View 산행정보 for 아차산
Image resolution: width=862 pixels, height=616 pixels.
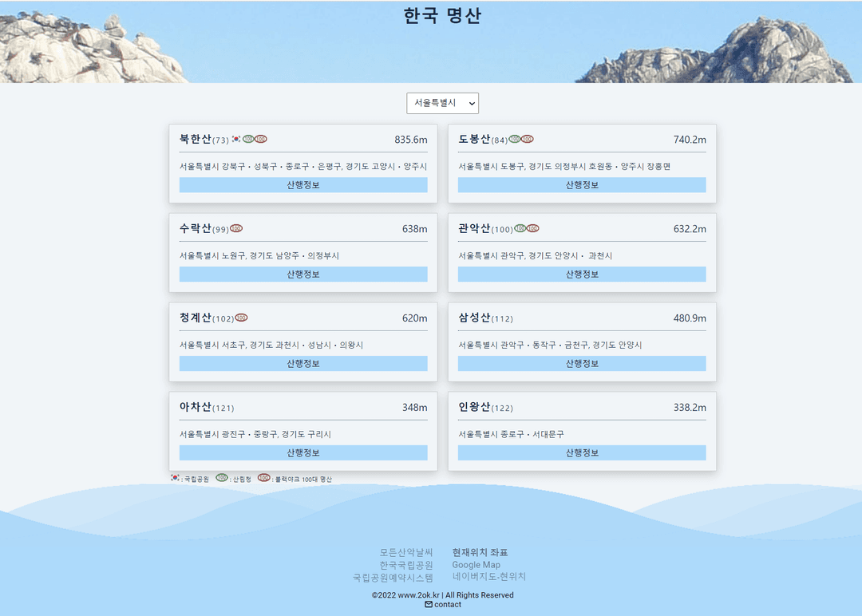click(303, 453)
